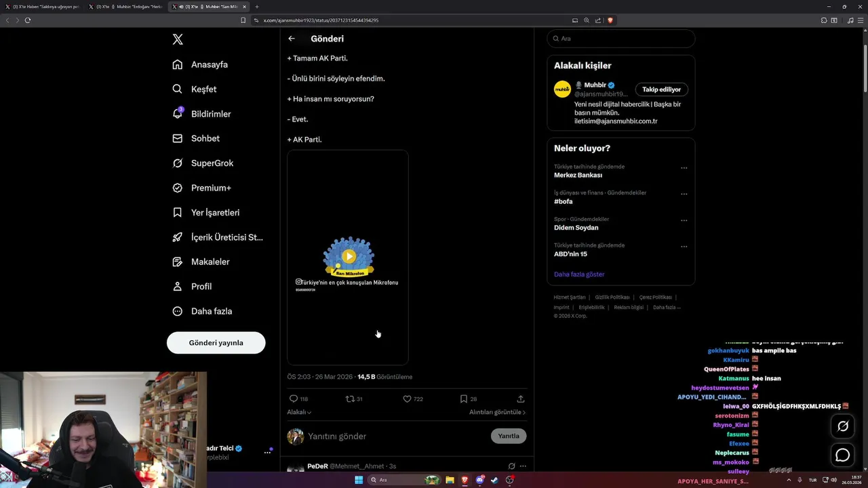Open Steam from taskbar
This screenshot has height=488, width=868.
tap(494, 480)
